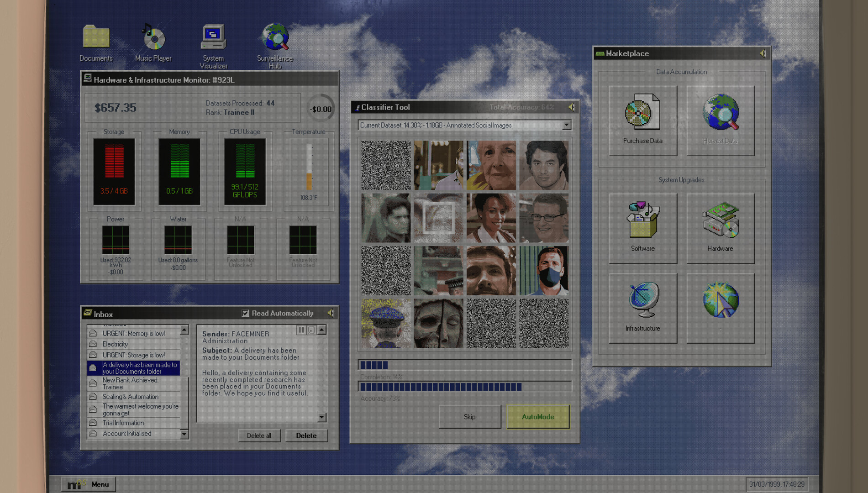Open Hardware upgrades in Marketplace
The image size is (868, 493).
click(x=720, y=228)
